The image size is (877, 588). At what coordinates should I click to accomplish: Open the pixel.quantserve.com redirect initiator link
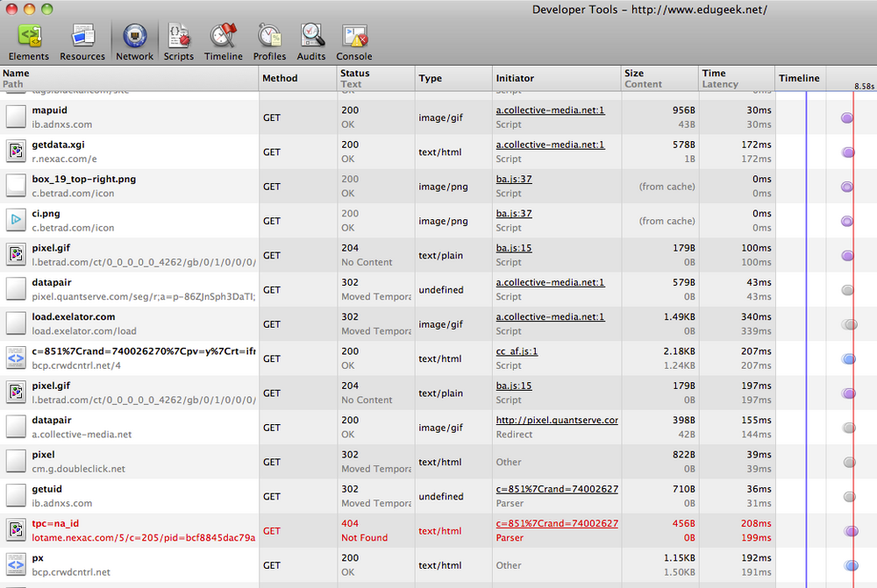557,421
